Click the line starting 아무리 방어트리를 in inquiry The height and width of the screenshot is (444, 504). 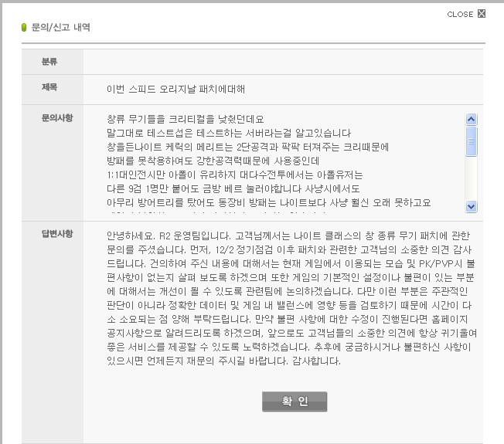[268, 202]
